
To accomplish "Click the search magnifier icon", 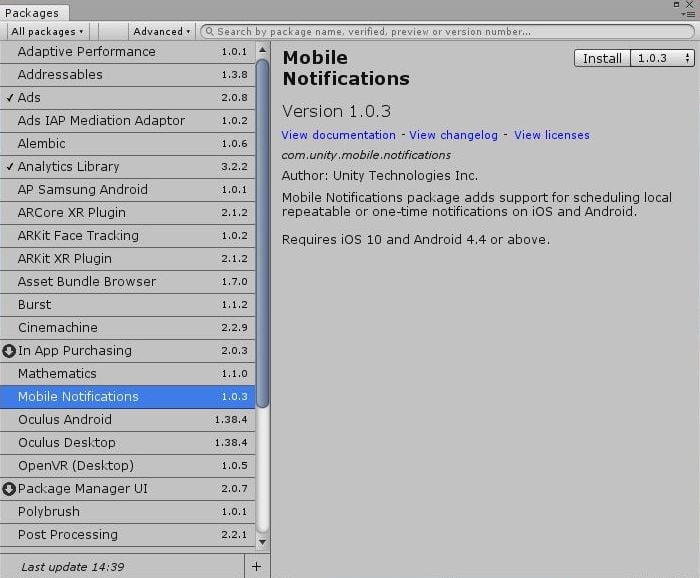I will pos(209,31).
